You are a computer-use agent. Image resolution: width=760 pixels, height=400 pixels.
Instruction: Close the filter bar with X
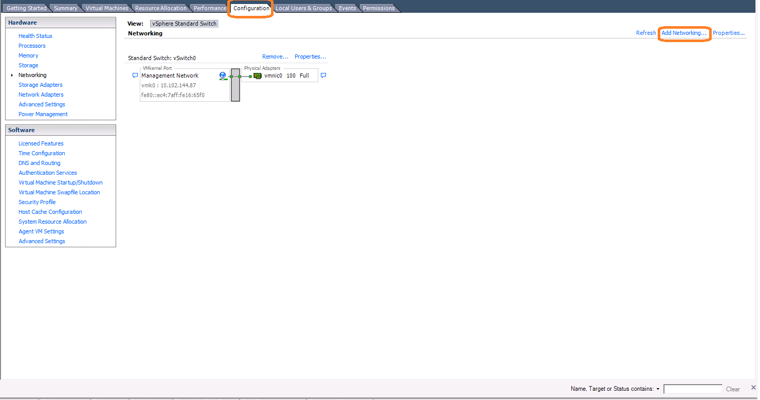point(753,387)
